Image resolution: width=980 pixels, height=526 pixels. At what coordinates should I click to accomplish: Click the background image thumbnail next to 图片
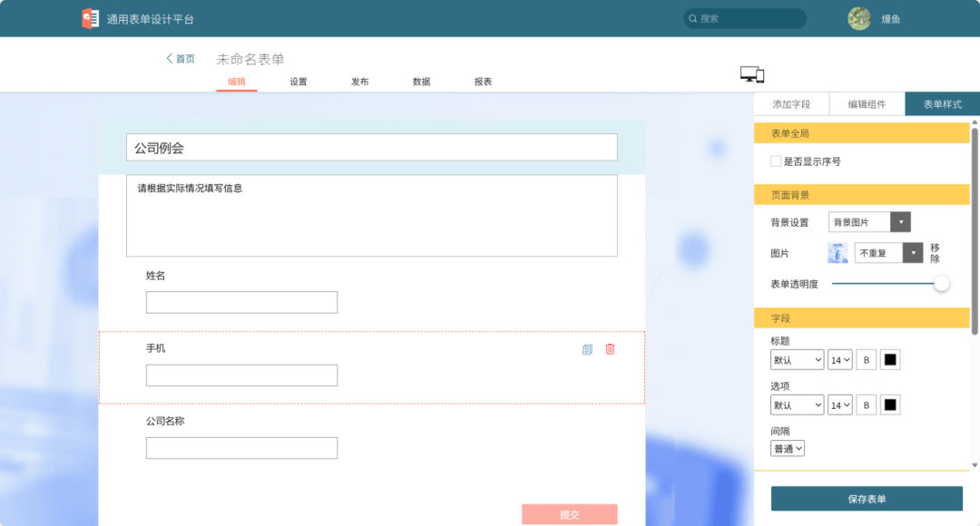(837, 252)
